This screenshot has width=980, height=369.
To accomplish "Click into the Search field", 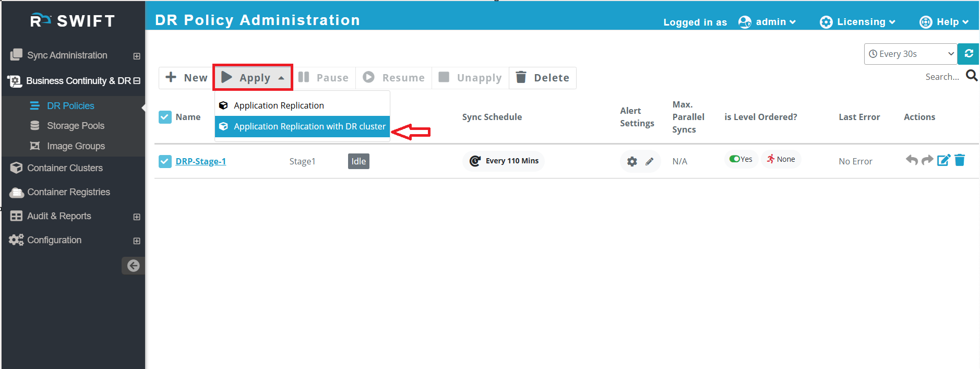I will [942, 77].
